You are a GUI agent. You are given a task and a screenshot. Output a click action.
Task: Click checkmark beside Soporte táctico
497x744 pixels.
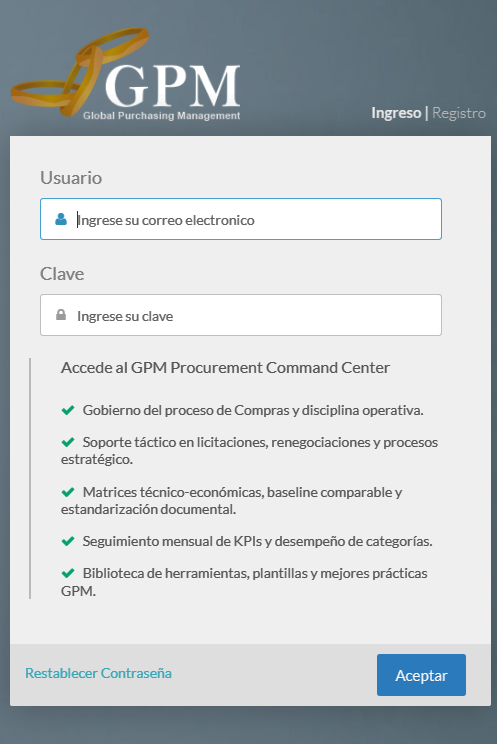point(68,442)
